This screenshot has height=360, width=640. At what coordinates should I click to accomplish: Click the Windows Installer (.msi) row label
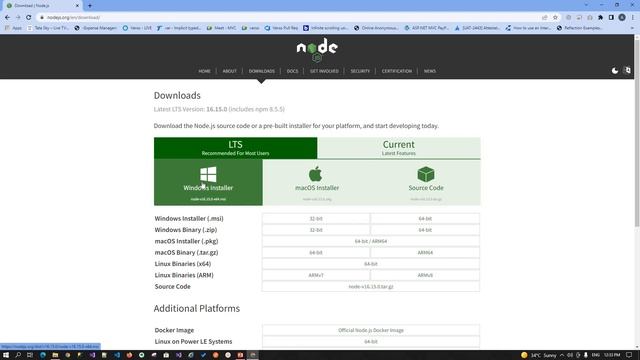tap(189, 218)
